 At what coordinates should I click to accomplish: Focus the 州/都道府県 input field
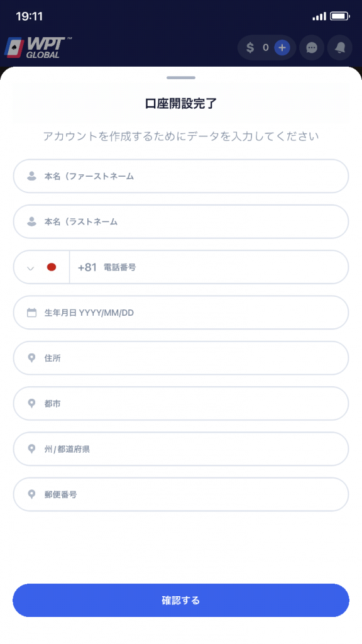(x=181, y=449)
